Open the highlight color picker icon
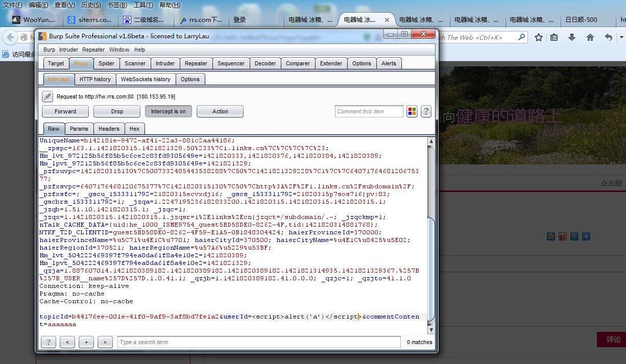Screen dimensions: 626x364 click(x=412, y=111)
